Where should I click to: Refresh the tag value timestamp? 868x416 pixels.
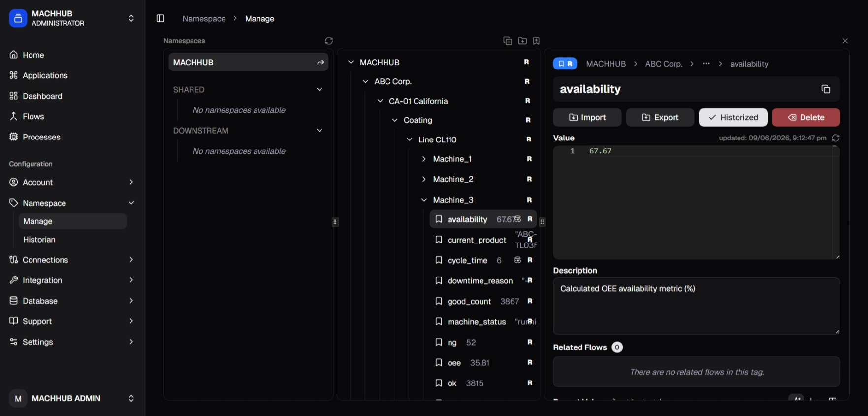836,138
